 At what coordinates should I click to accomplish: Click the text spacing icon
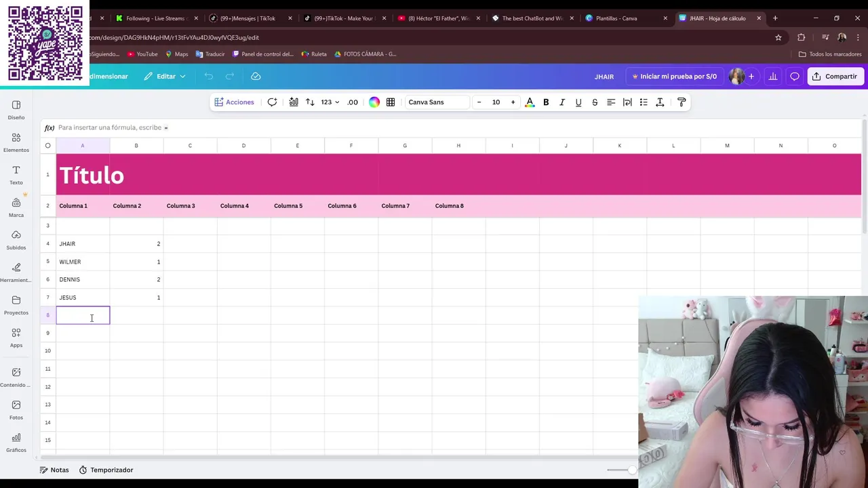point(660,102)
